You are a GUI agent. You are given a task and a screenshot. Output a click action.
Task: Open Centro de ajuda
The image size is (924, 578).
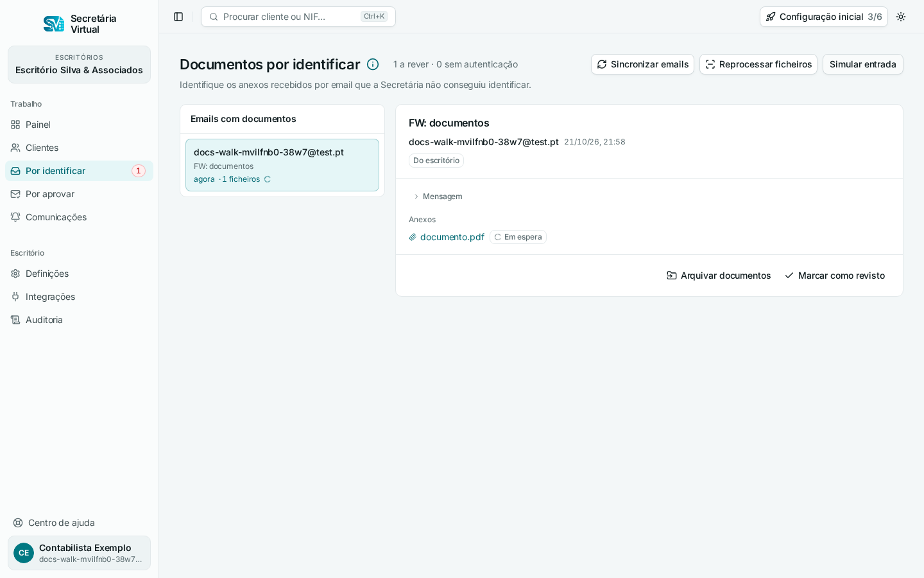pos(79,523)
